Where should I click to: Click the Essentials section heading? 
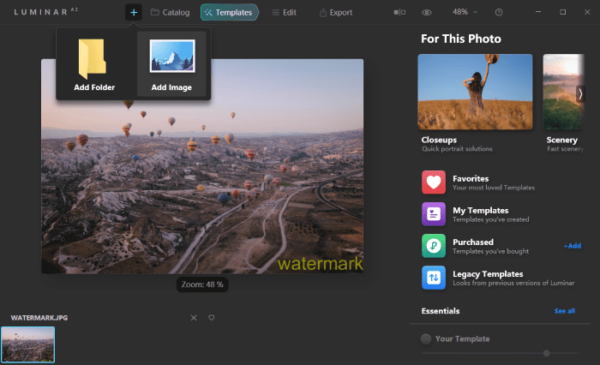(x=440, y=311)
